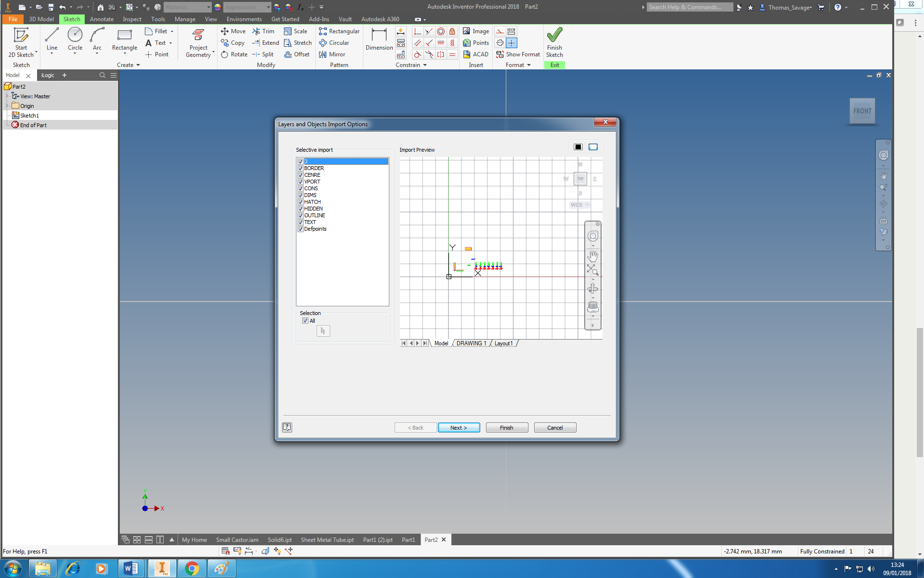Switch to the DRAWING 1 preview tab

471,343
